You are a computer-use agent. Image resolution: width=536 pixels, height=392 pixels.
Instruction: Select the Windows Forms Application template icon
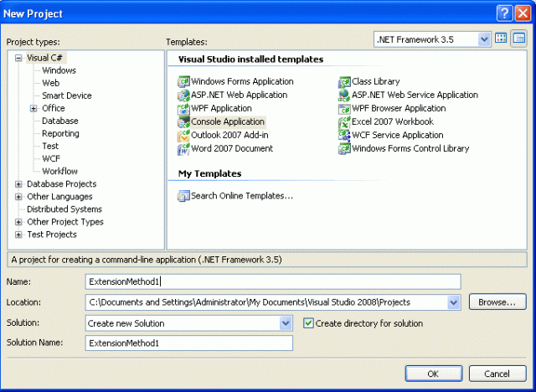tap(184, 82)
